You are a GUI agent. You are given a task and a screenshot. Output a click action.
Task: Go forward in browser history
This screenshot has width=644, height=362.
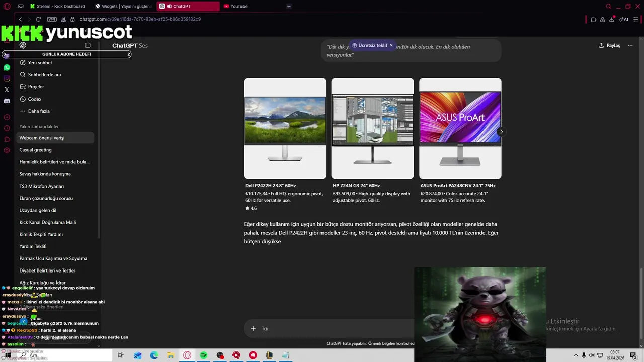click(x=29, y=19)
